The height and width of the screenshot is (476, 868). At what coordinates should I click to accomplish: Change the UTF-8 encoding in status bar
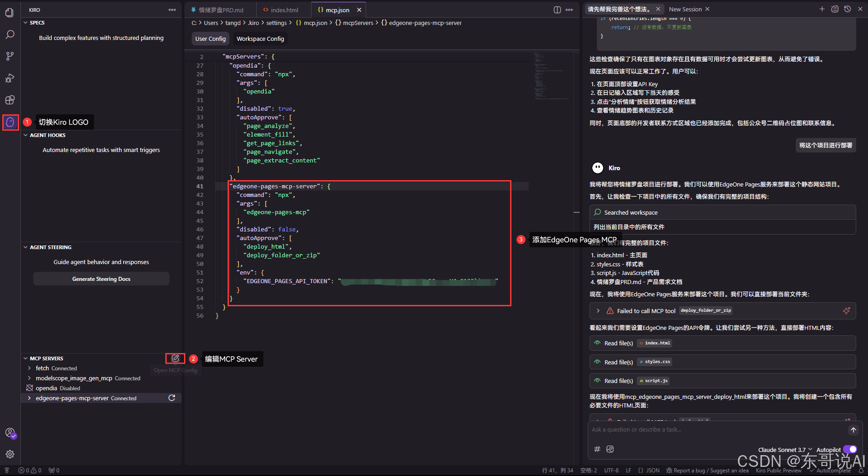[x=611, y=471]
